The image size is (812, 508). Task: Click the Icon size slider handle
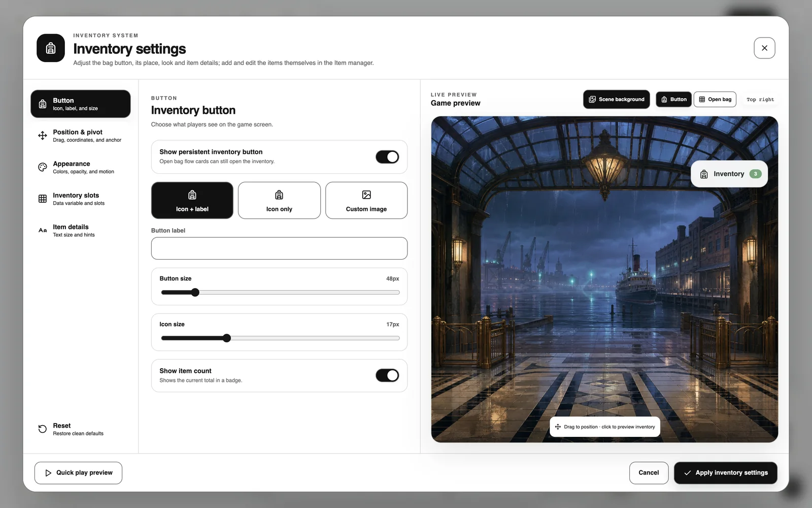(227, 338)
